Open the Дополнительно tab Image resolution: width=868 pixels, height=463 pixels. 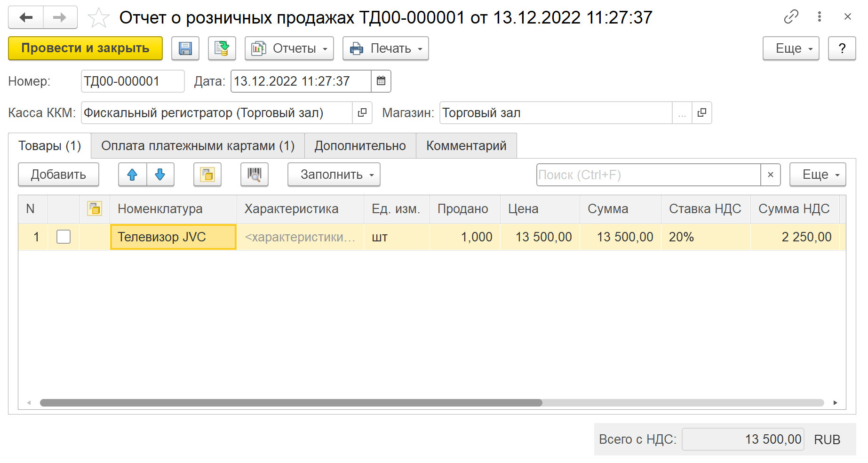360,146
